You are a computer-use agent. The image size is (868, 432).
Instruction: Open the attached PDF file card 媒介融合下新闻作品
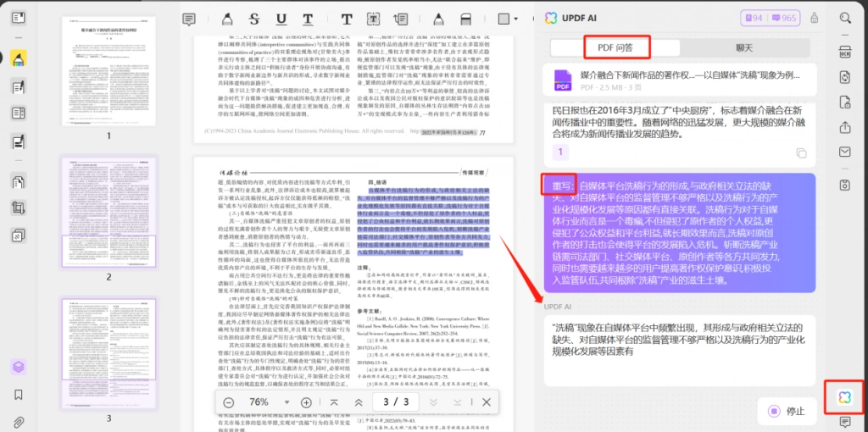coord(680,80)
